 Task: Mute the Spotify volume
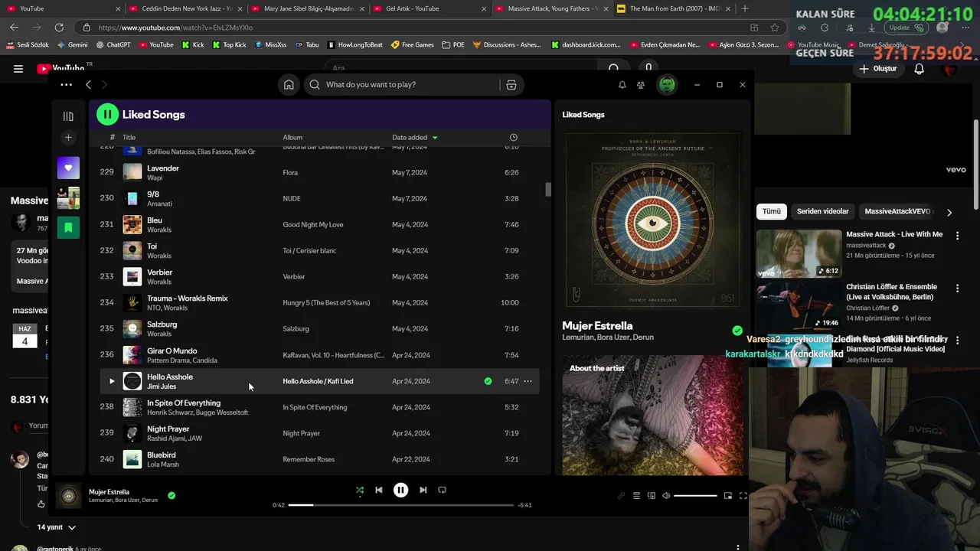(666, 496)
